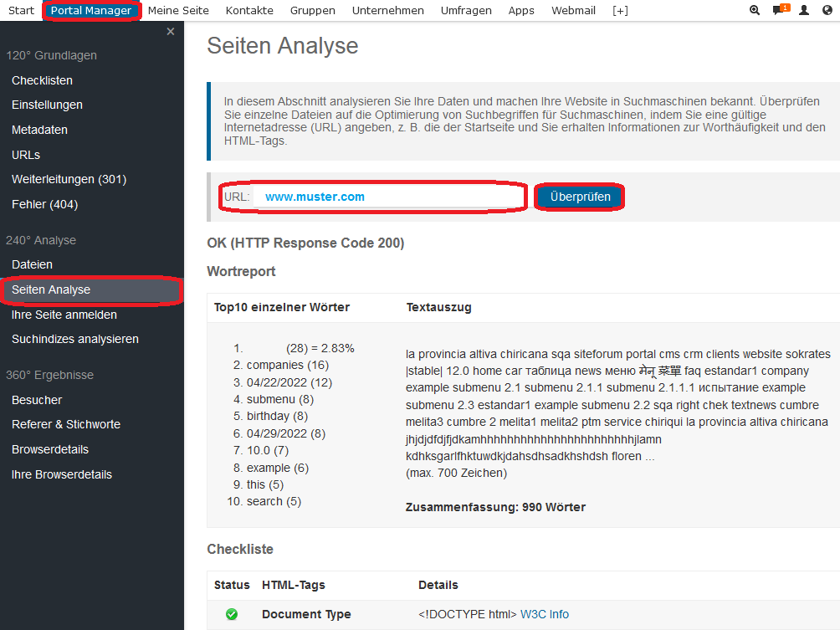840x630 pixels.
Task: Open the Webmail menu item
Action: (x=573, y=11)
